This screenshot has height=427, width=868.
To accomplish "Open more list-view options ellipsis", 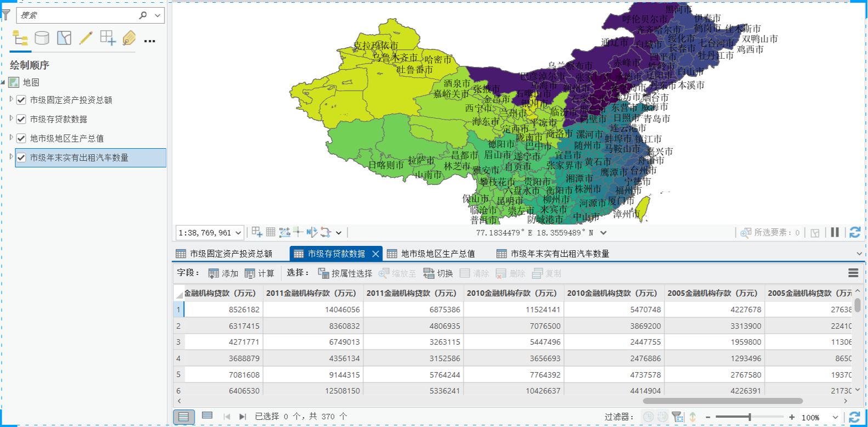I will (150, 41).
